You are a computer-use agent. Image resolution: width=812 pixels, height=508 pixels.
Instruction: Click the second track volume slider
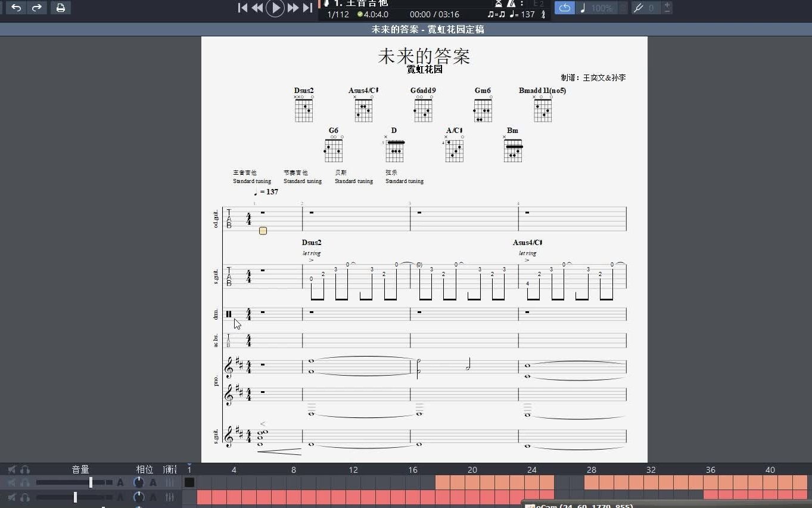(x=74, y=497)
